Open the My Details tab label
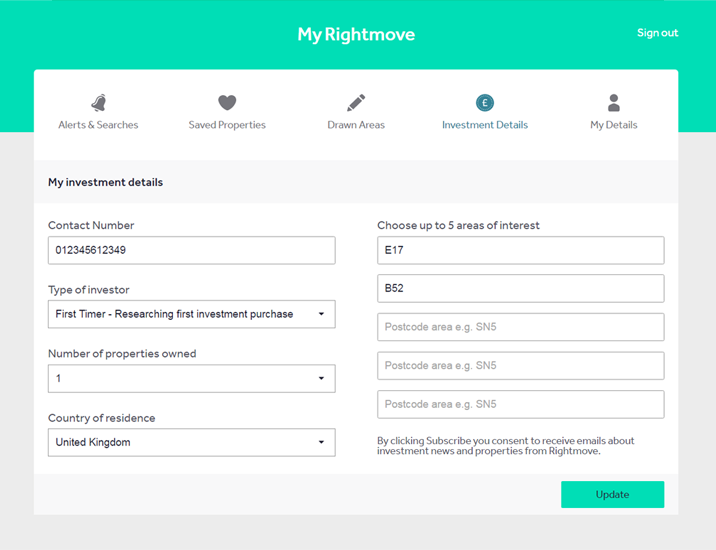 tap(614, 125)
